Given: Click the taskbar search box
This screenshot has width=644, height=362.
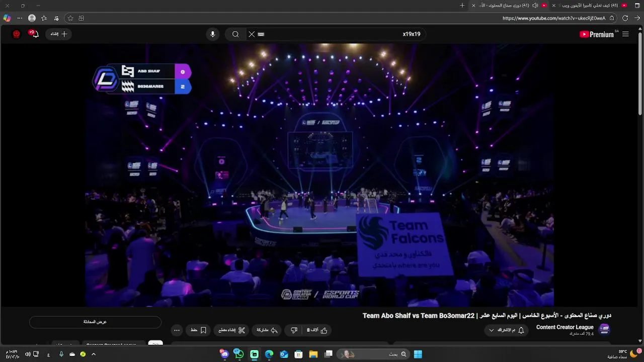Looking at the screenshot, I should pos(373,354).
